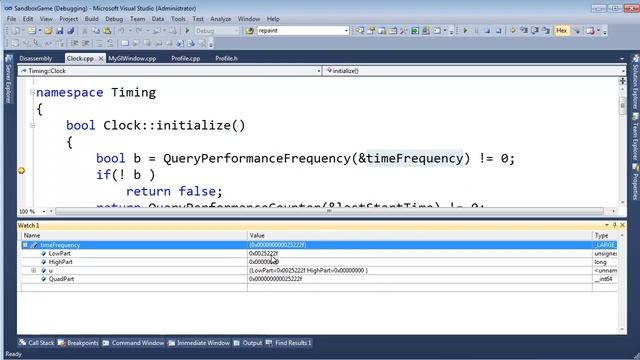Screen dimensions: 640x360
Task: Open the Analyze menu
Action: point(220,19)
